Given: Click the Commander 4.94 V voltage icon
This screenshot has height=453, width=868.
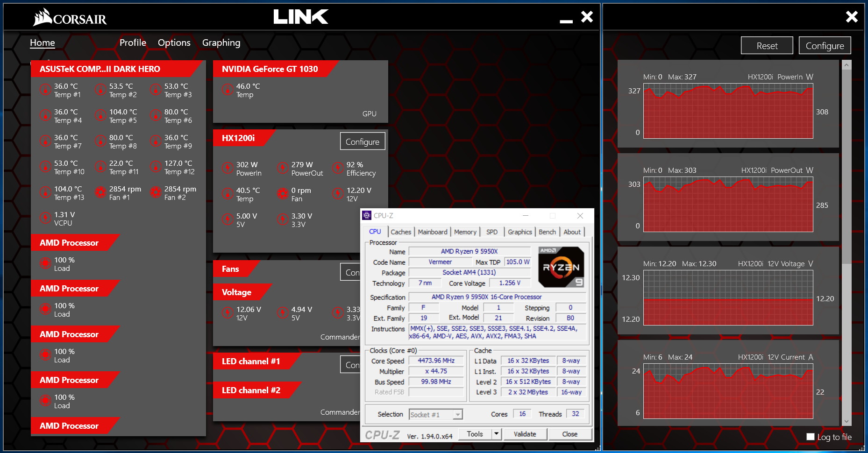Looking at the screenshot, I should [x=283, y=313].
